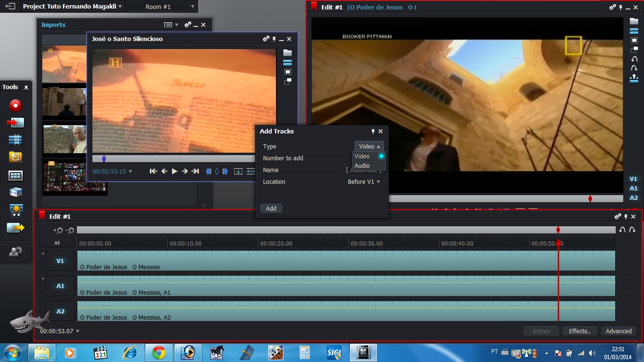Open settings cogs in Imports panel
Viewport: 644px width, 362px height.
[188, 25]
